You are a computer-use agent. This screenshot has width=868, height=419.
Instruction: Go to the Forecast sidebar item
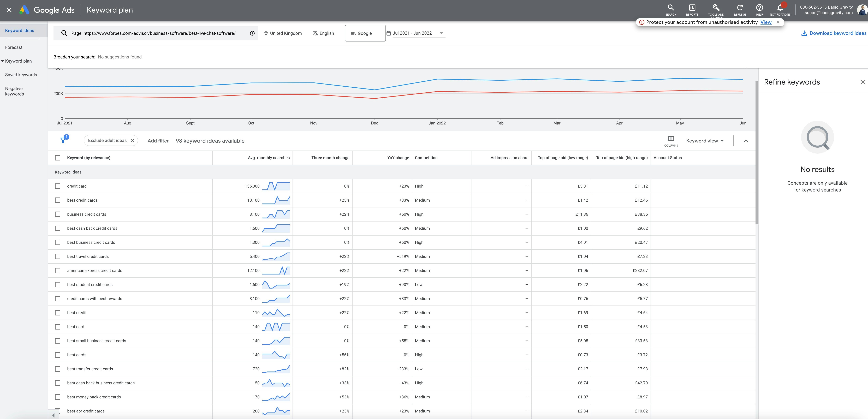[14, 47]
